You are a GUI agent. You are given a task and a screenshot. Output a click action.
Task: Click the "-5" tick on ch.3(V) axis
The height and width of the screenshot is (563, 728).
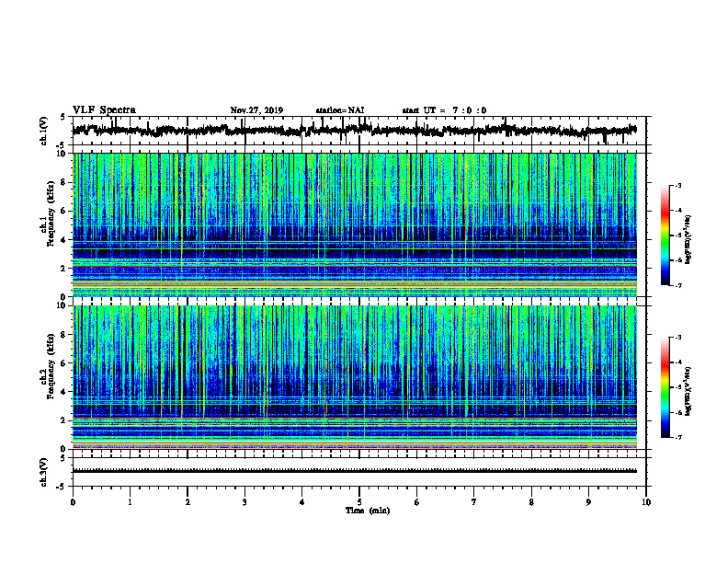62,487
